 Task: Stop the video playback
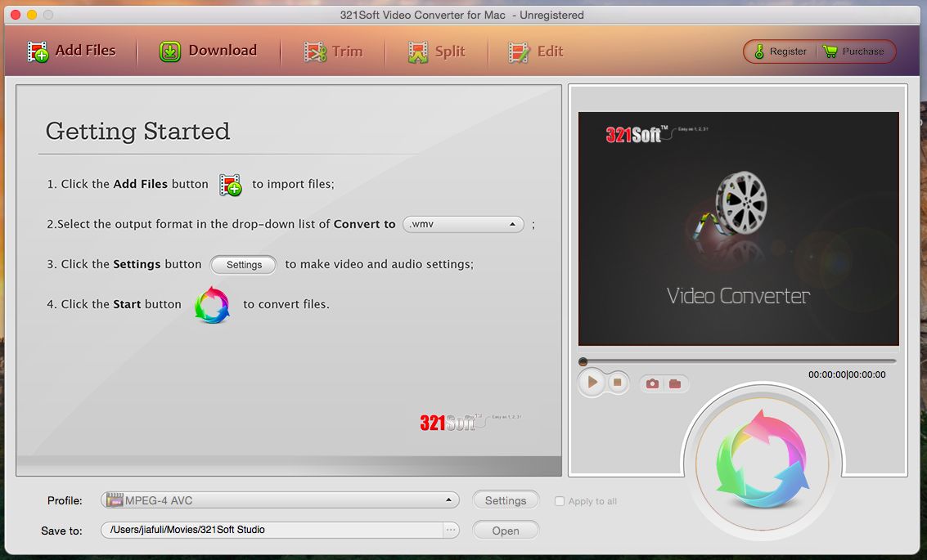617,383
